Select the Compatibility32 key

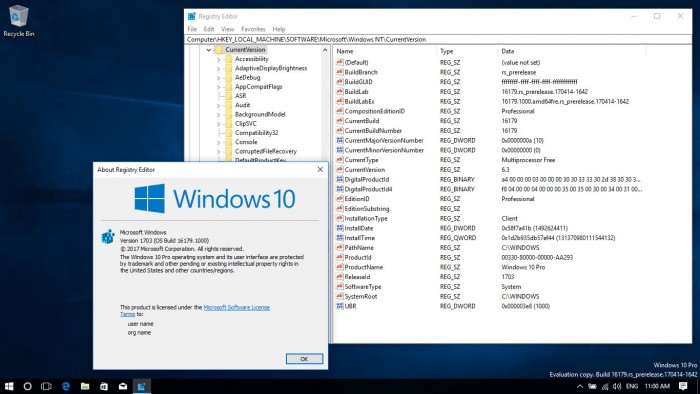[257, 133]
